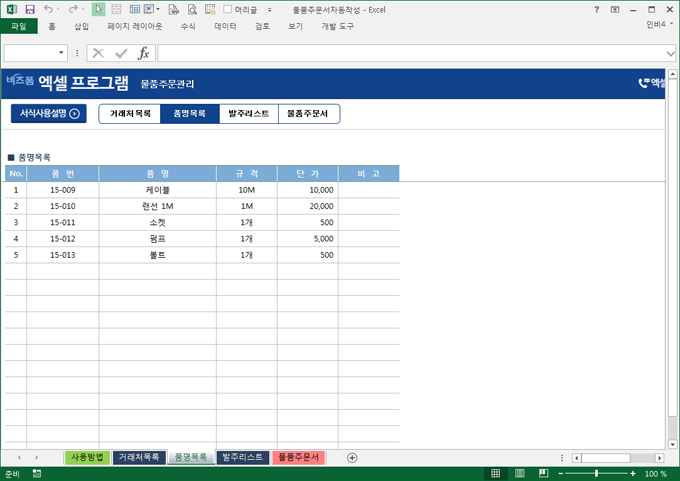Open Customize Quick Access Toolbar dropdown

point(269,10)
